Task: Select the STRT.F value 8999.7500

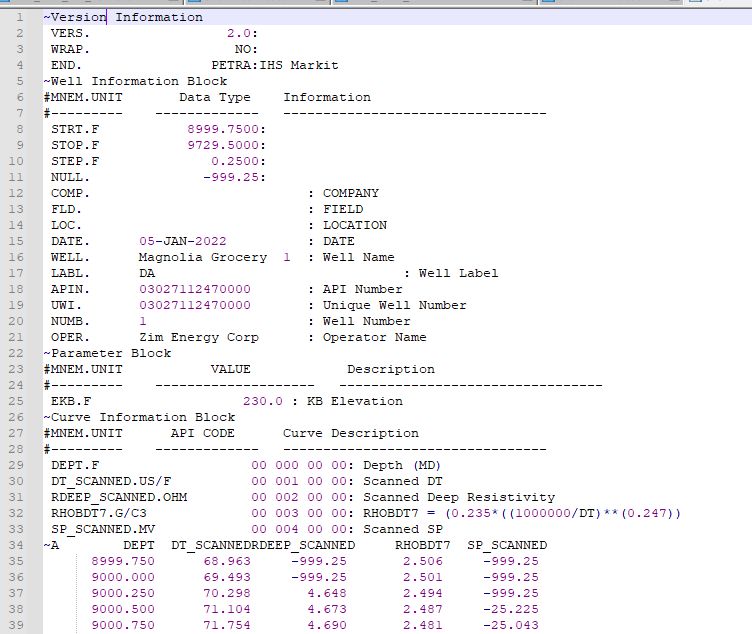Action: click(x=223, y=129)
